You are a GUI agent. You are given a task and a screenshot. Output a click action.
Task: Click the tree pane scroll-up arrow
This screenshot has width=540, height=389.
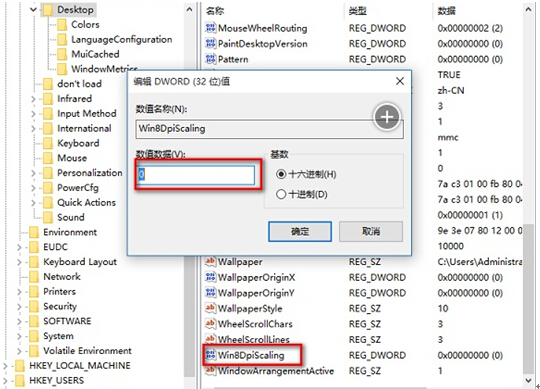click(x=189, y=10)
